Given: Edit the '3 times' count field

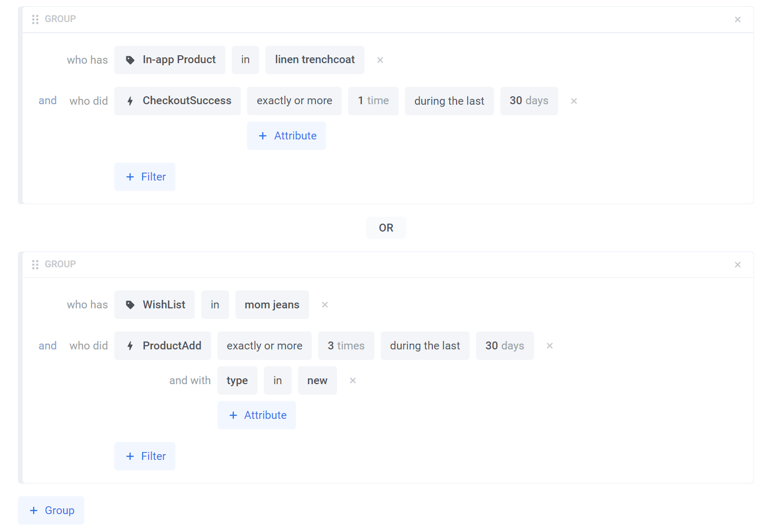Looking at the screenshot, I should 345,346.
